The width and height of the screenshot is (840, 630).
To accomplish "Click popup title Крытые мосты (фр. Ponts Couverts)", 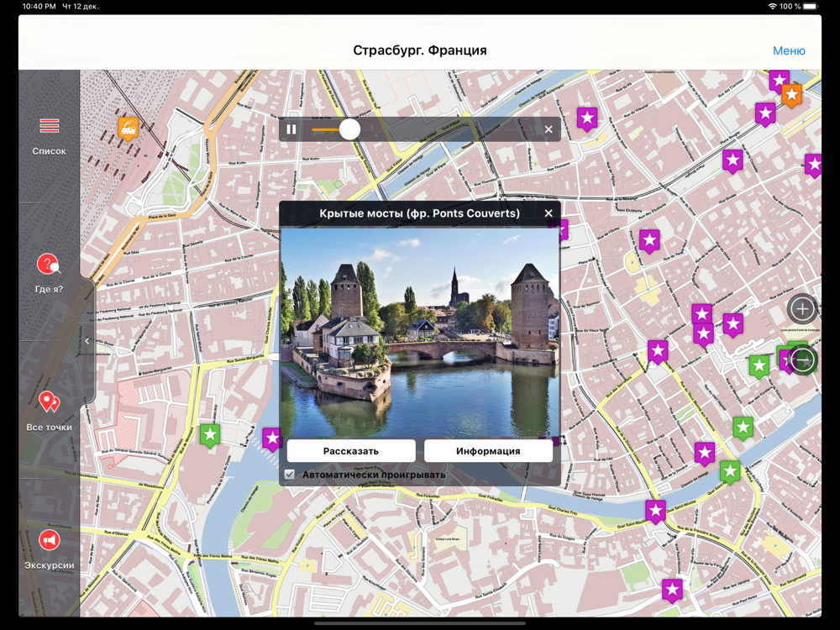I will 419,213.
